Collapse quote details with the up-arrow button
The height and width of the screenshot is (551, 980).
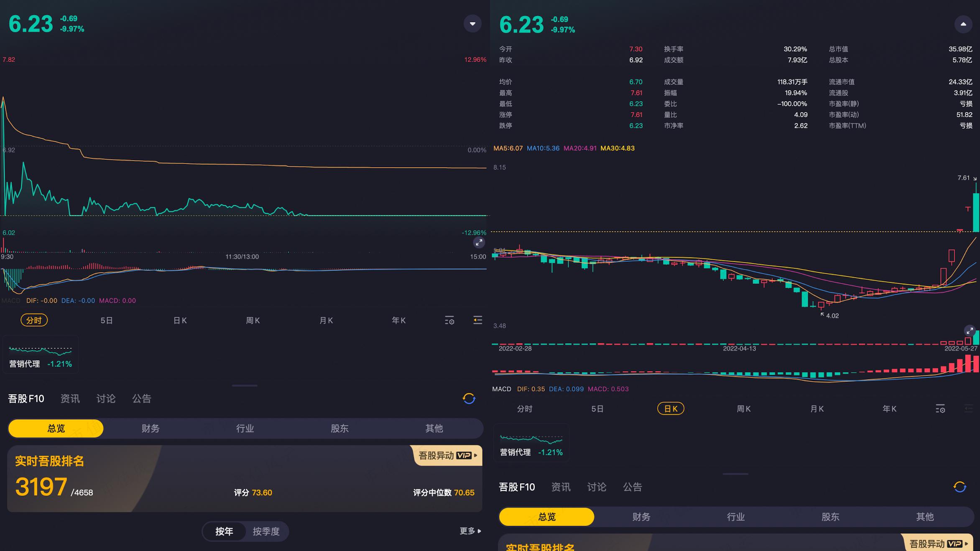[963, 24]
